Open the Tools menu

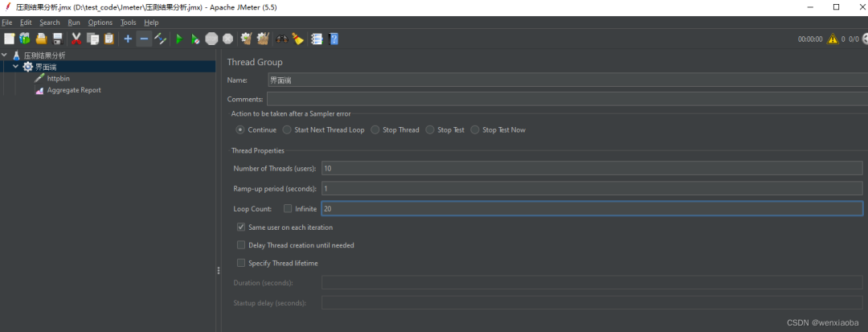coord(129,23)
